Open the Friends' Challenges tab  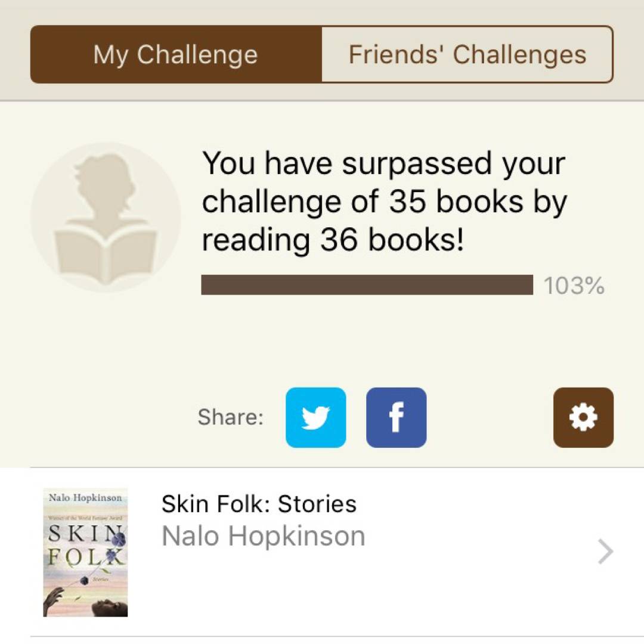467,55
